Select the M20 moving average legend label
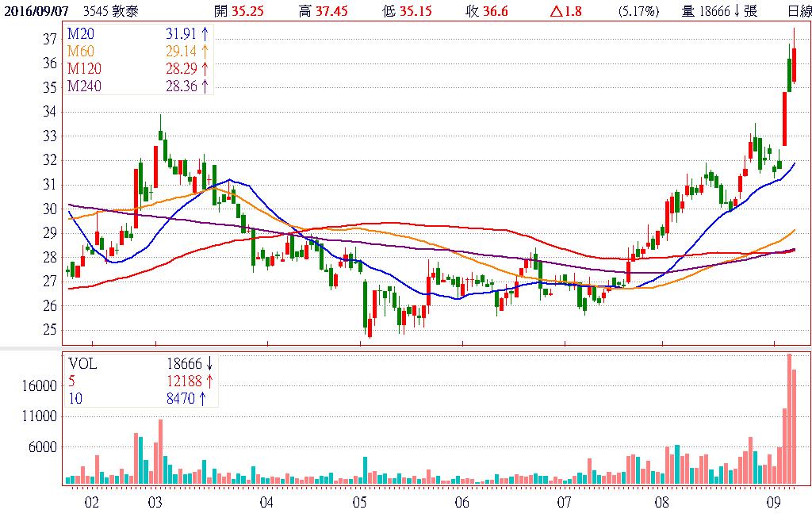Screen dimensions: 812x525 79,35
